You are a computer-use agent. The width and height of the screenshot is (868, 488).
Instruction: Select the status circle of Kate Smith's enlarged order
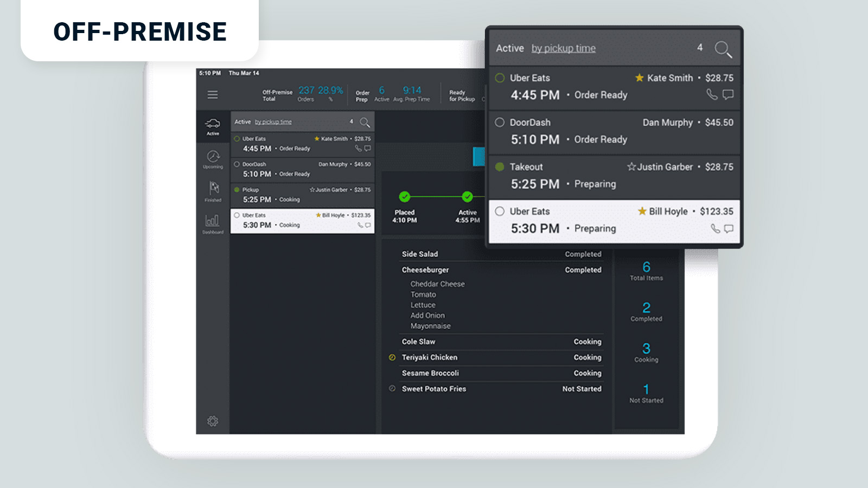500,78
